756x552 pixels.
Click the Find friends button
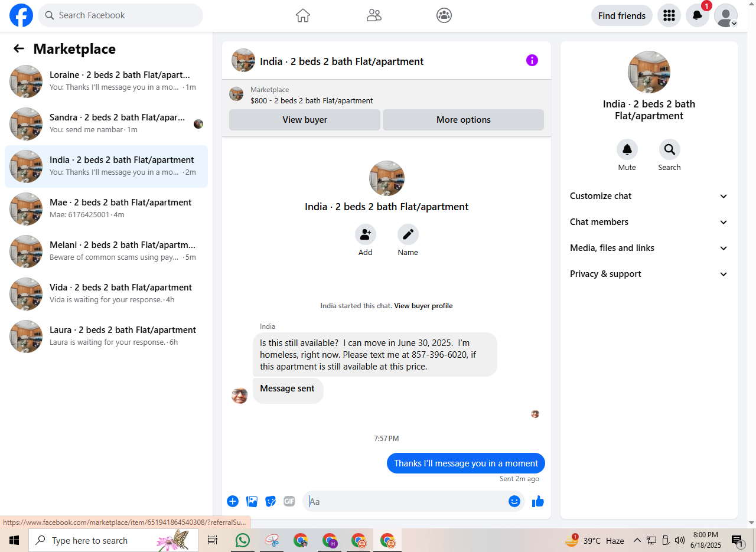coord(622,15)
